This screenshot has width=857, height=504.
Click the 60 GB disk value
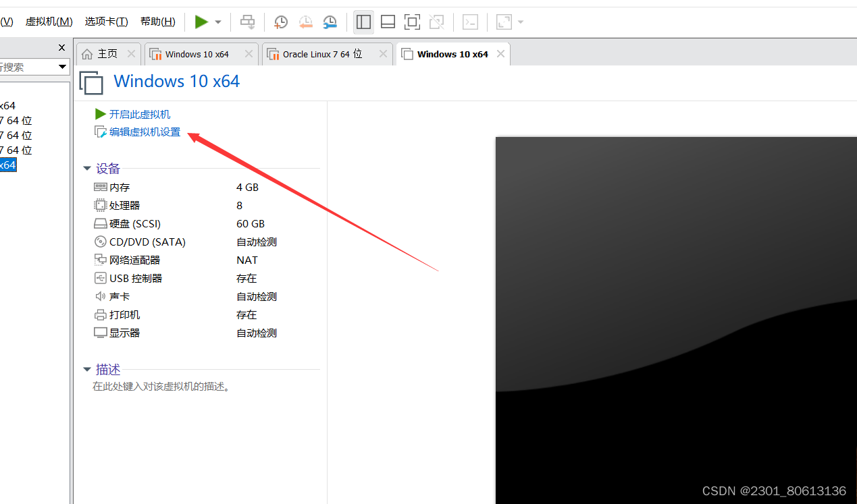tap(251, 223)
